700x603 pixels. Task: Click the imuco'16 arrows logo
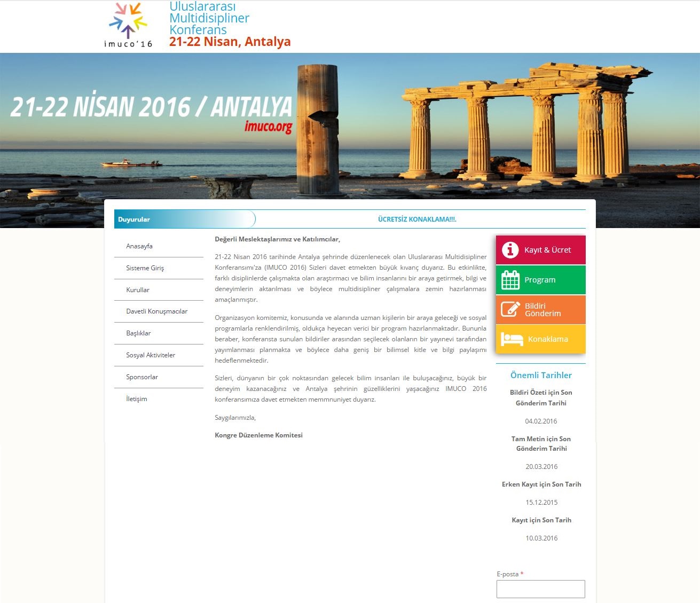(x=128, y=25)
